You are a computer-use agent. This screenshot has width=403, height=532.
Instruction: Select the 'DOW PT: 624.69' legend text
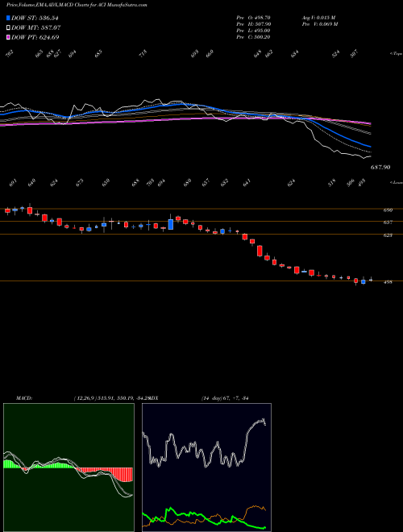pos(35,37)
